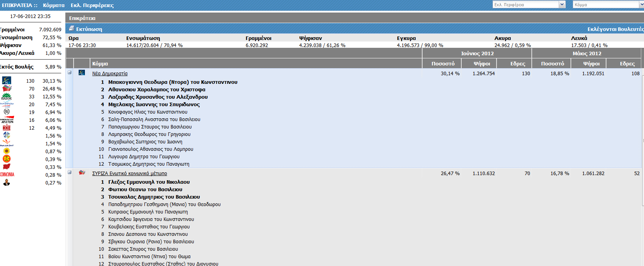Click the ΝΔ logo in the table row

pyautogui.click(x=82, y=73)
